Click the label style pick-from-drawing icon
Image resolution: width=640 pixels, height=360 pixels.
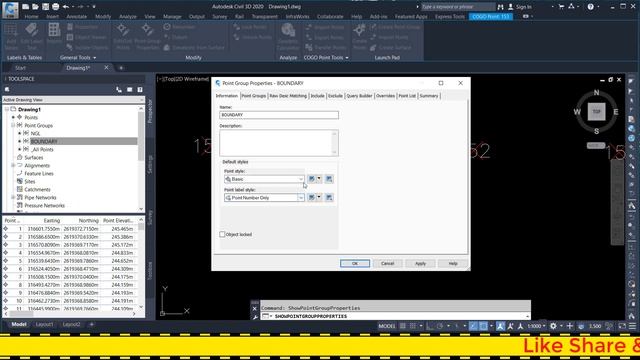[329, 198]
